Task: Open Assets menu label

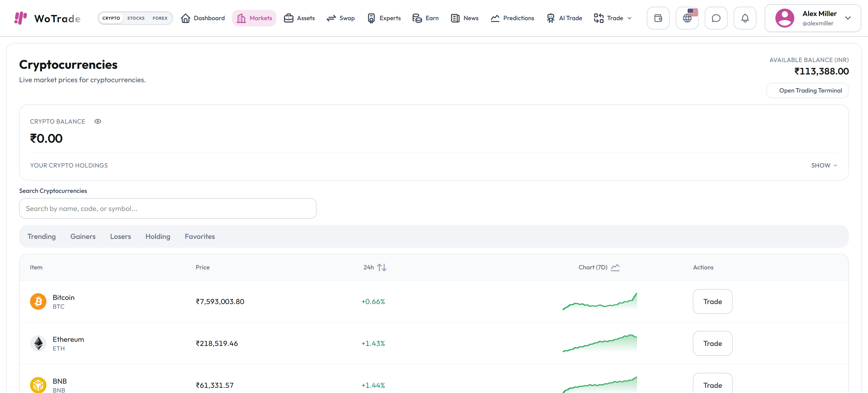Action: click(x=306, y=18)
